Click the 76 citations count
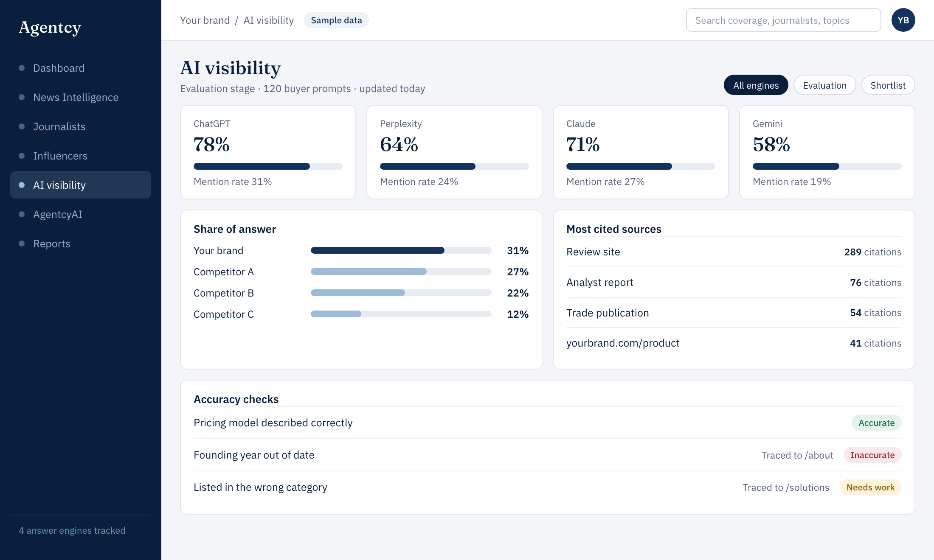934x560 pixels. point(875,283)
